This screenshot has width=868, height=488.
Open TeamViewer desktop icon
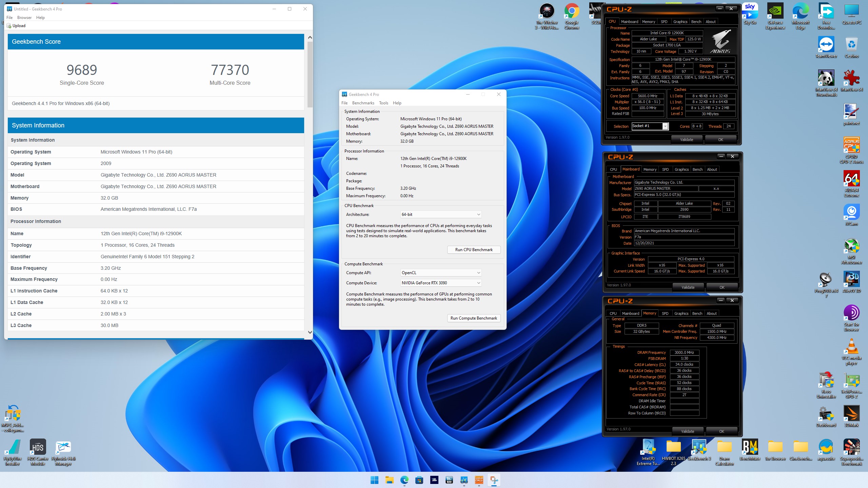point(826,47)
